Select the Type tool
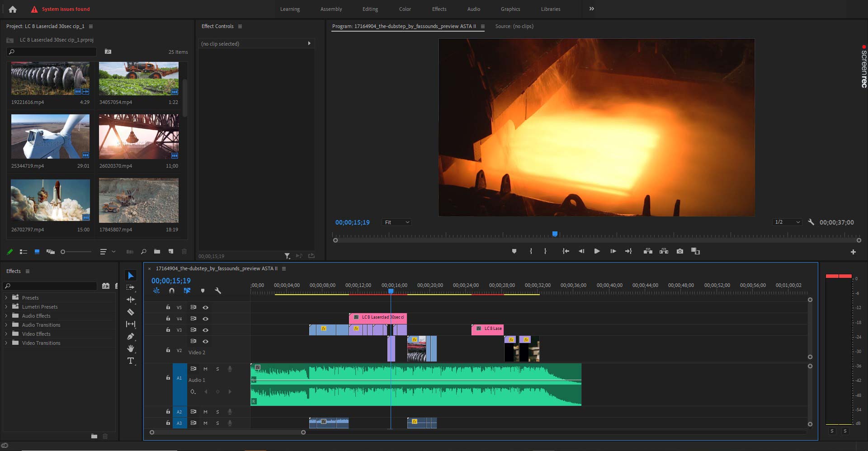This screenshot has height=451, width=868. pos(131,361)
